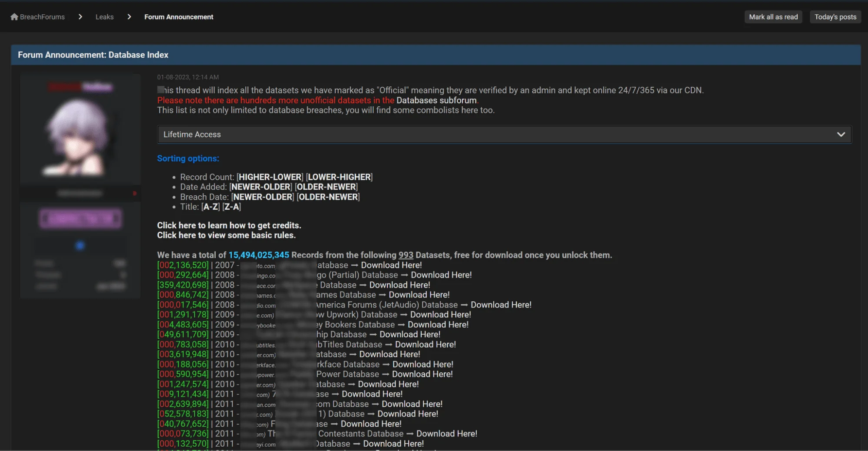Open Today's posts
The width and height of the screenshot is (868, 451).
[x=835, y=17]
